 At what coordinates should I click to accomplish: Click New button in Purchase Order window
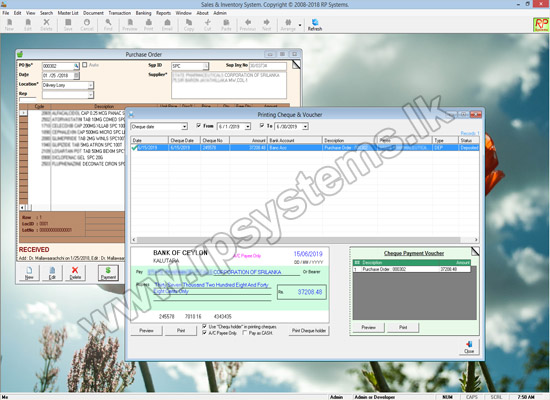[29, 273]
